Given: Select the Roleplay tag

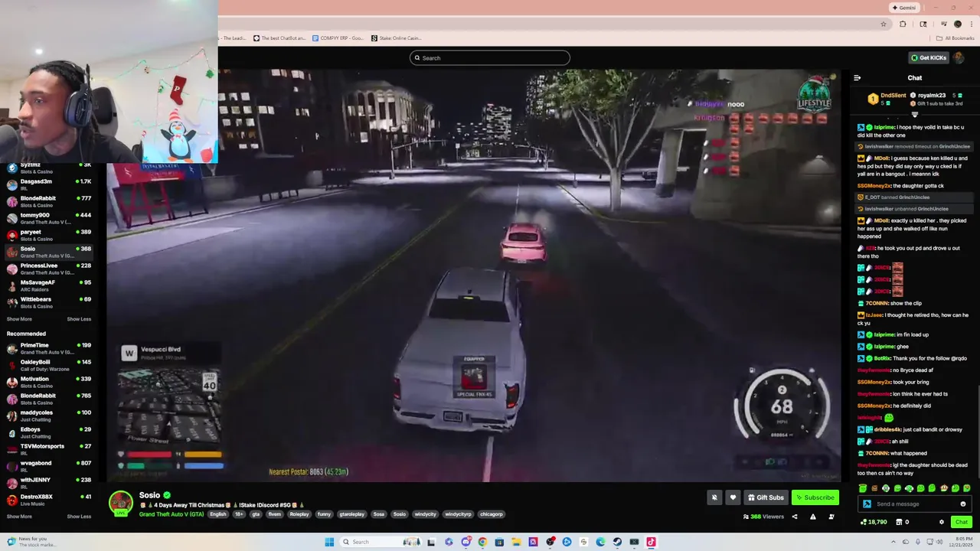Looking at the screenshot, I should [299, 514].
